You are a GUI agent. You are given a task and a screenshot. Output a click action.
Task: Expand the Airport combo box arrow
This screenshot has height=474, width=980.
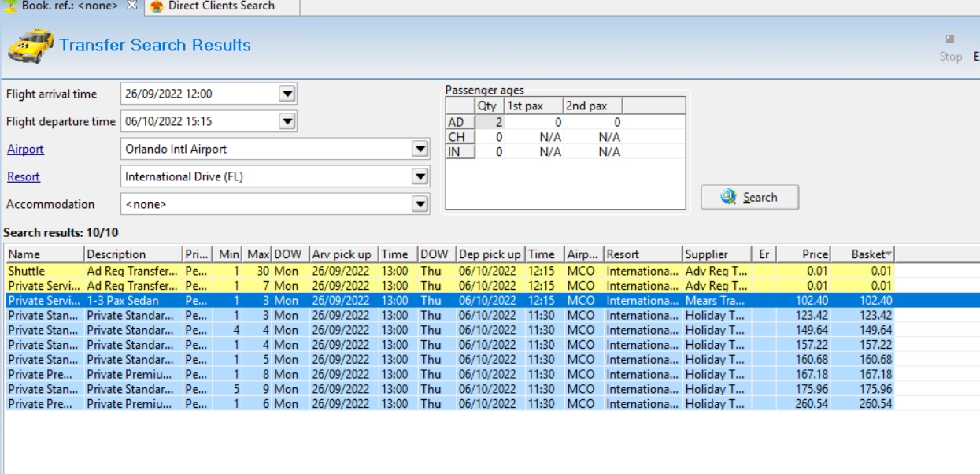click(x=421, y=150)
